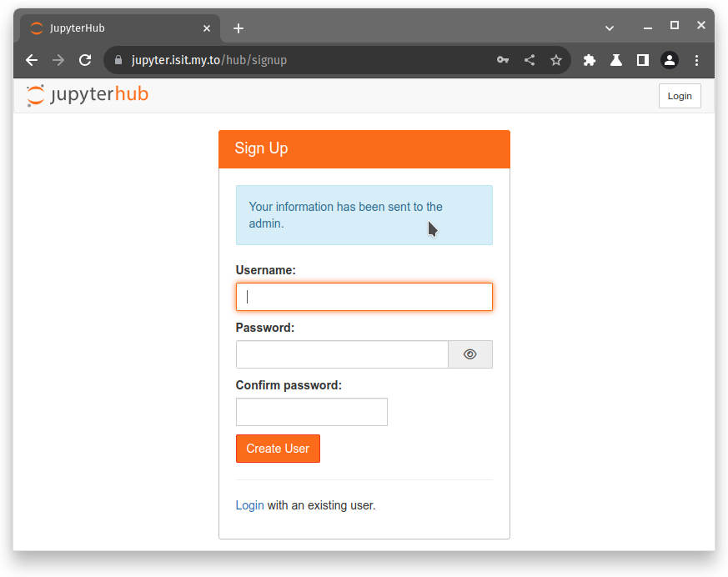Click the Login button in the header

(x=680, y=96)
